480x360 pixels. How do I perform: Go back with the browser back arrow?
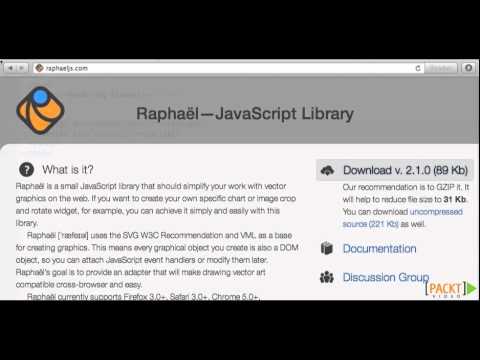11,68
